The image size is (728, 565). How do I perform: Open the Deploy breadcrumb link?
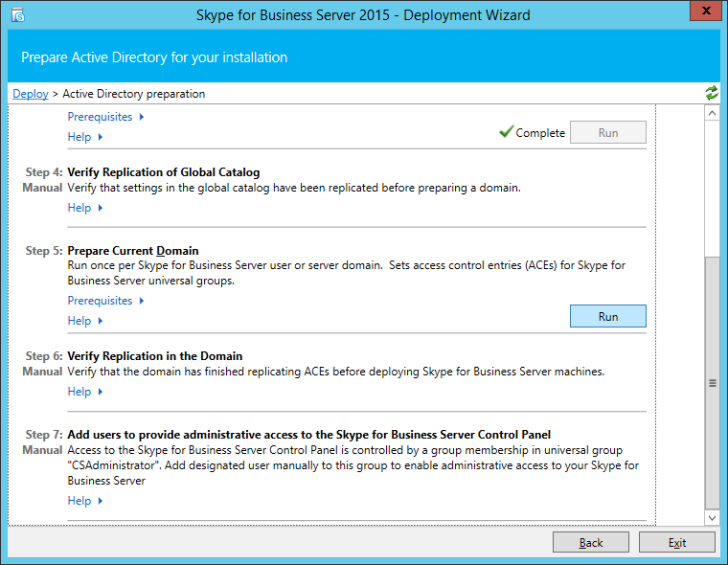pyautogui.click(x=31, y=94)
